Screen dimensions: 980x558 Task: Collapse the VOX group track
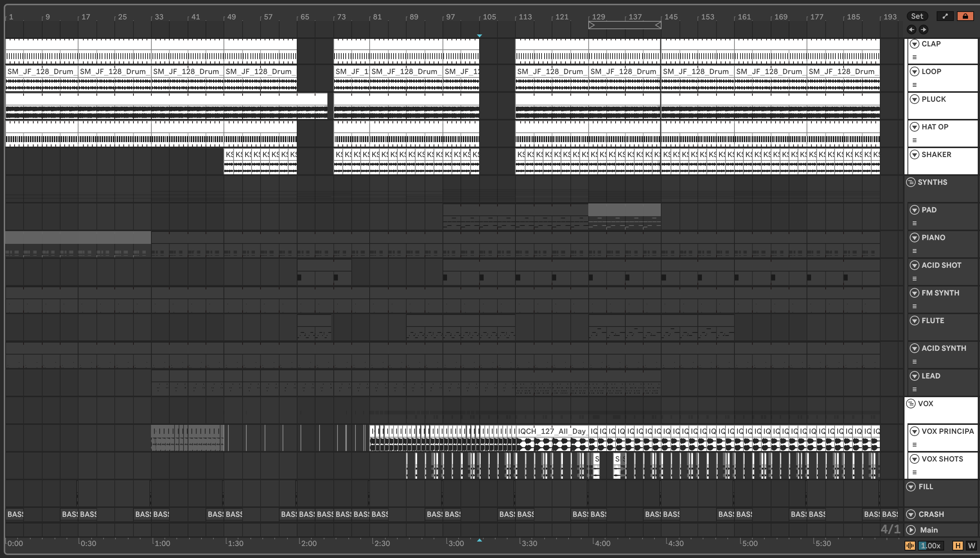coord(911,404)
